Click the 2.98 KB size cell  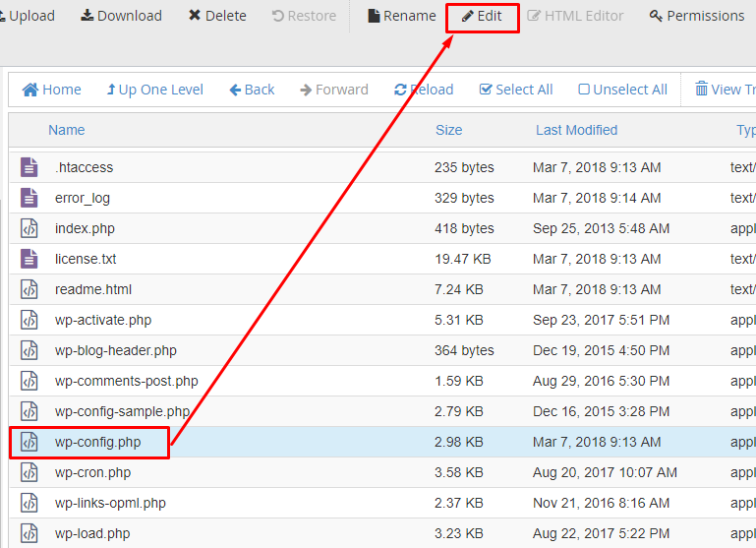pyautogui.click(x=458, y=442)
